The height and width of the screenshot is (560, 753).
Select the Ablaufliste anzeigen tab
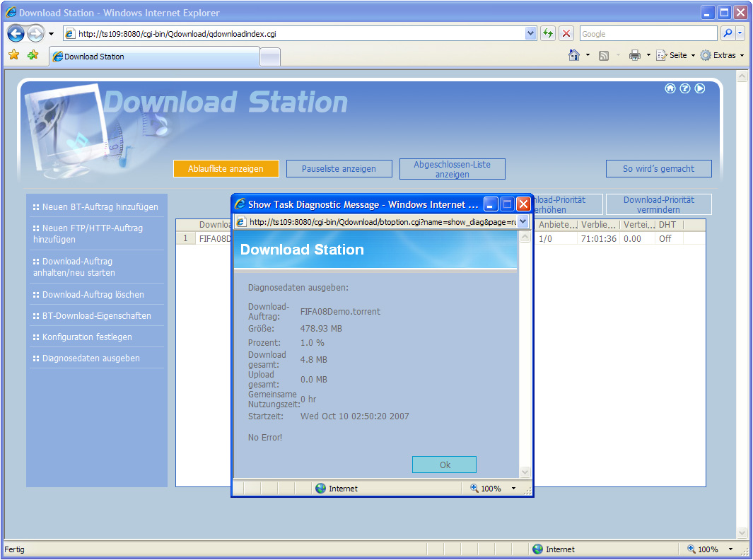226,168
